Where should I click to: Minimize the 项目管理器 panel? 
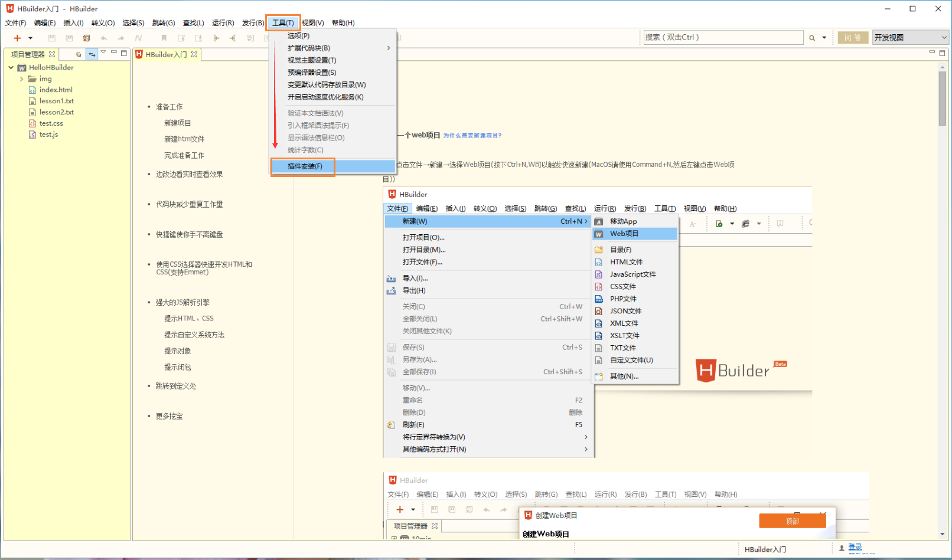pyautogui.click(x=114, y=53)
